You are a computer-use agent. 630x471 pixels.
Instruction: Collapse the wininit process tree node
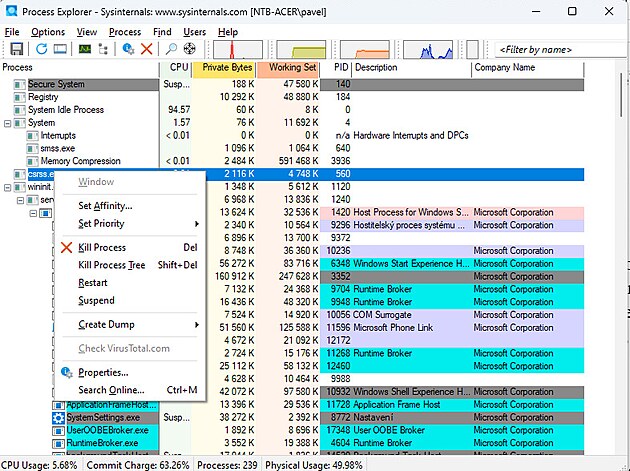[8, 187]
